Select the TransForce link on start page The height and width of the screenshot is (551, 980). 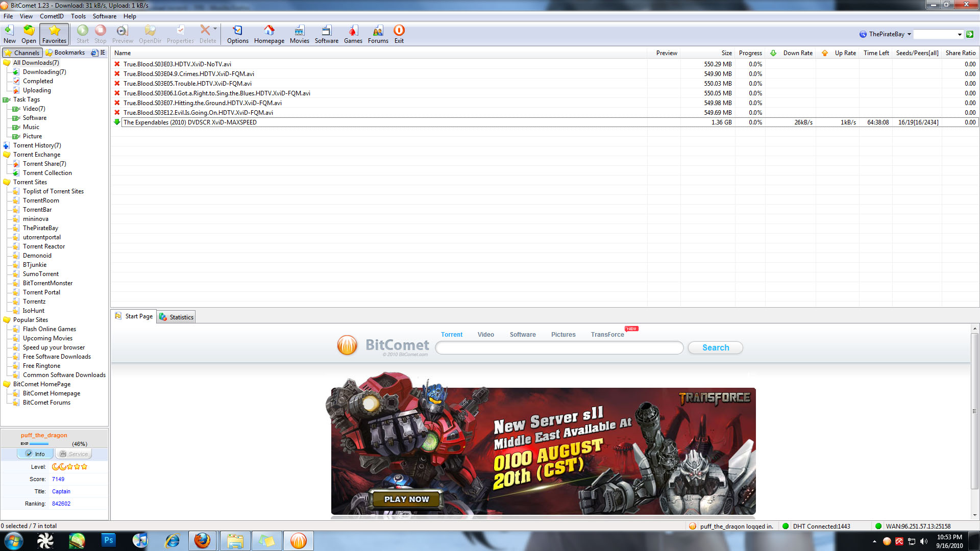pos(607,335)
